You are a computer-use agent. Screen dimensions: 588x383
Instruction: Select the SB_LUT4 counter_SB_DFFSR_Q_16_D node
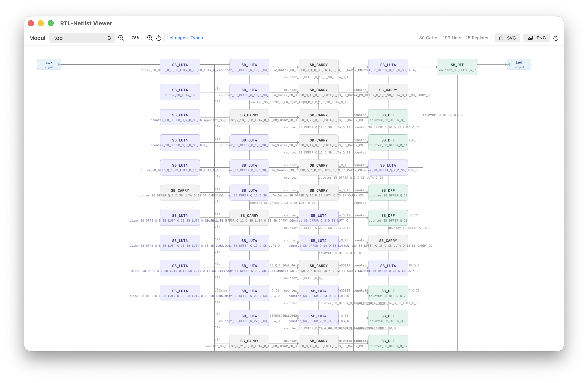click(388, 268)
